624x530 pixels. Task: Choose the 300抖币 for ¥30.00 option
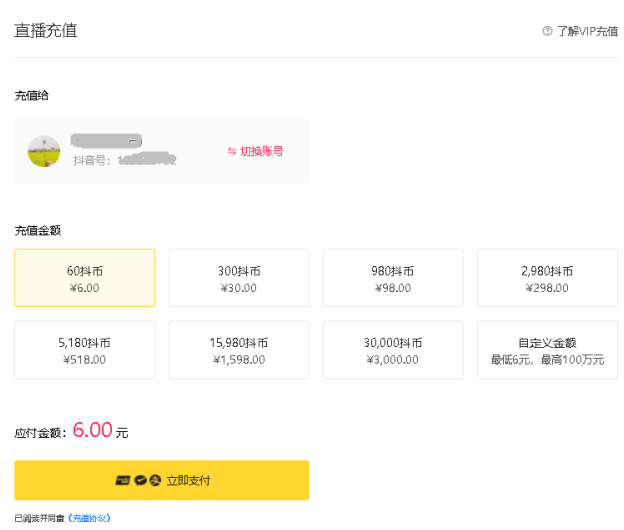[x=239, y=278]
